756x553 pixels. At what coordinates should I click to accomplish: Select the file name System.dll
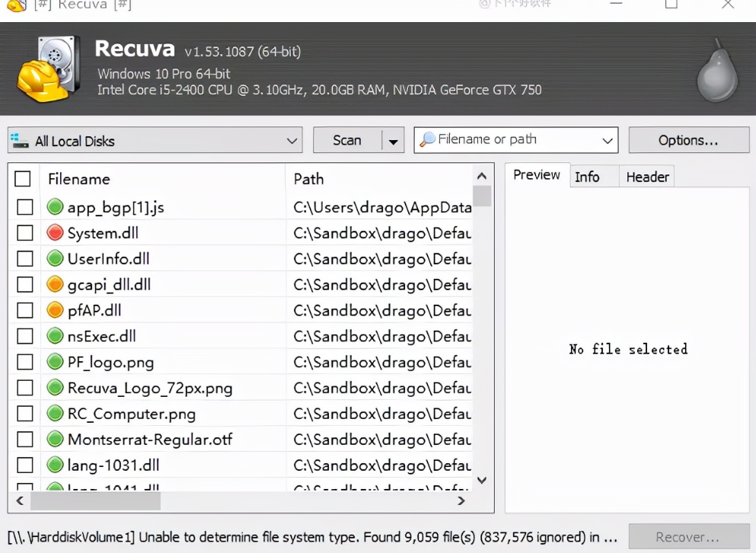click(x=103, y=233)
